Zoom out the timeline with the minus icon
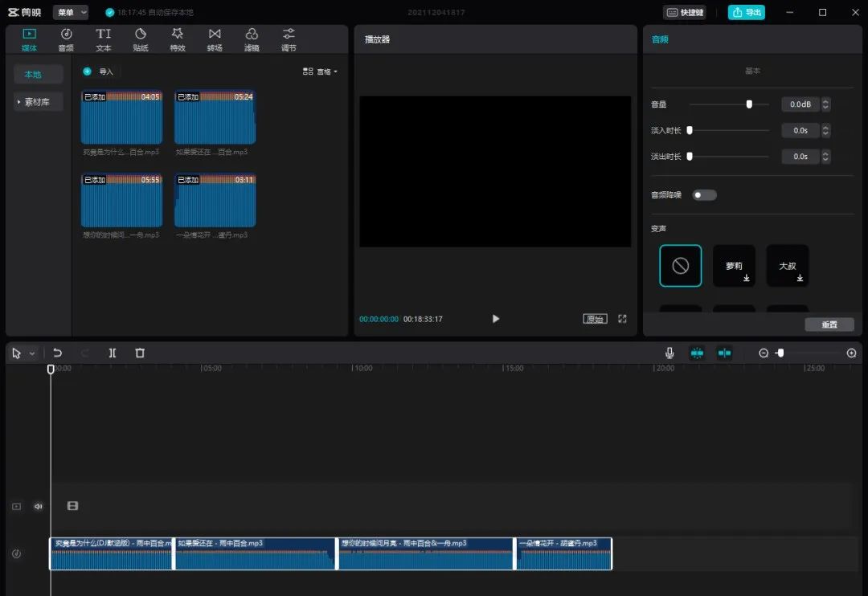Viewport: 868px width, 596px height. [x=764, y=353]
